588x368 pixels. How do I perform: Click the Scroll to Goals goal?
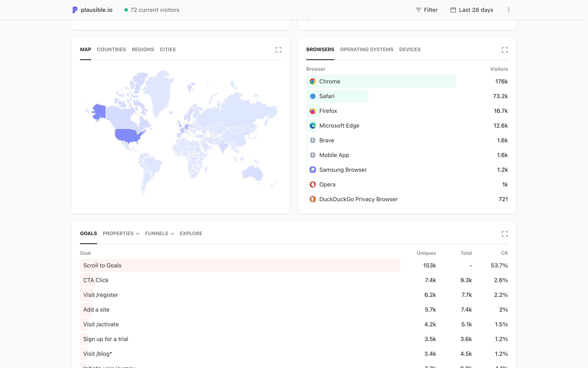pos(102,265)
